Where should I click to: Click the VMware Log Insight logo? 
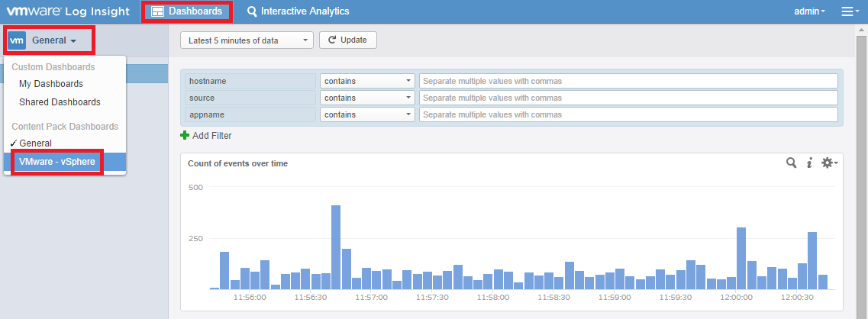(x=67, y=11)
